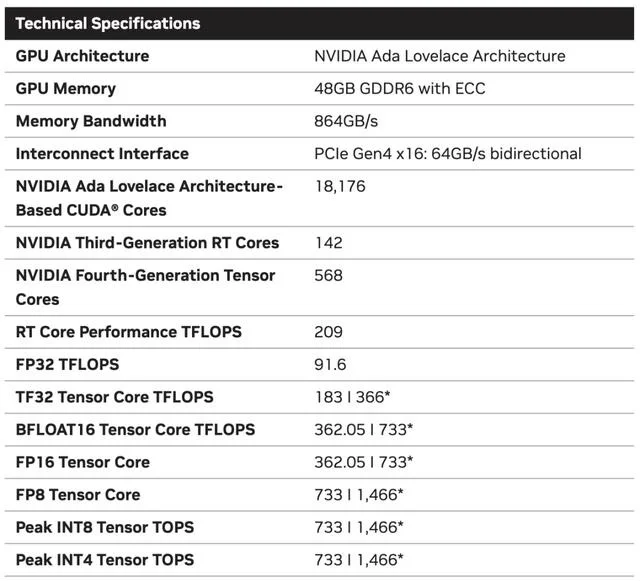This screenshot has width=640, height=581.
Task: Click the Memory Bandwidth label
Action: click(x=91, y=121)
